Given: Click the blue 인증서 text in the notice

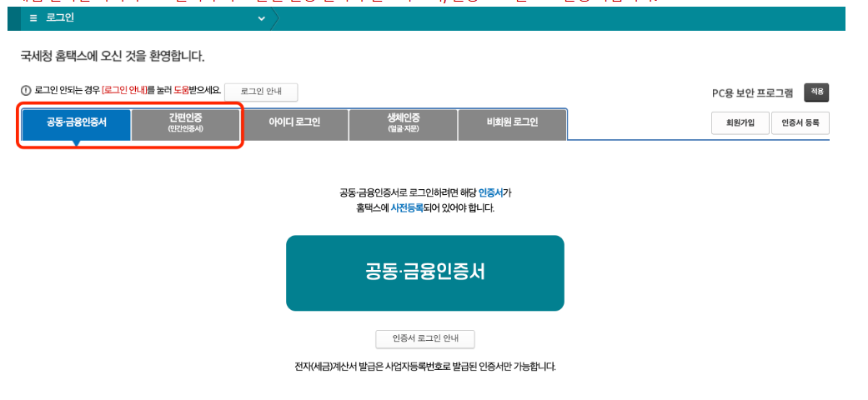Looking at the screenshot, I should pos(490,193).
